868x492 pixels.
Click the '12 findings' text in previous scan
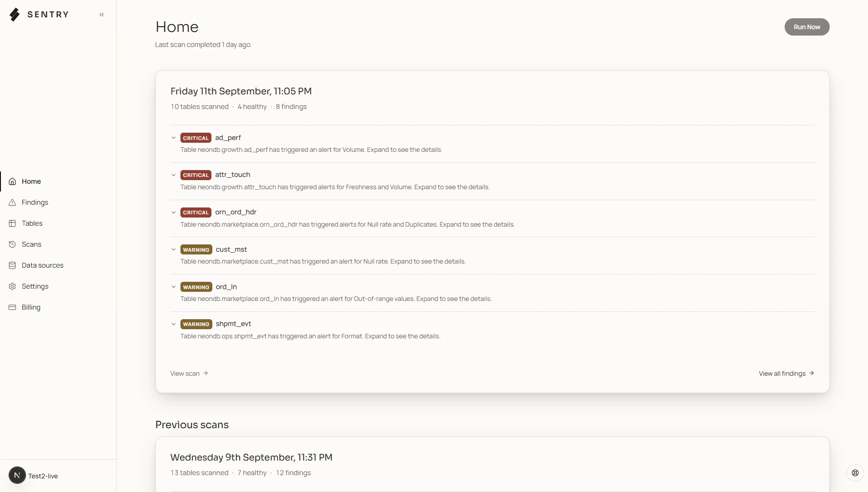pyautogui.click(x=293, y=473)
